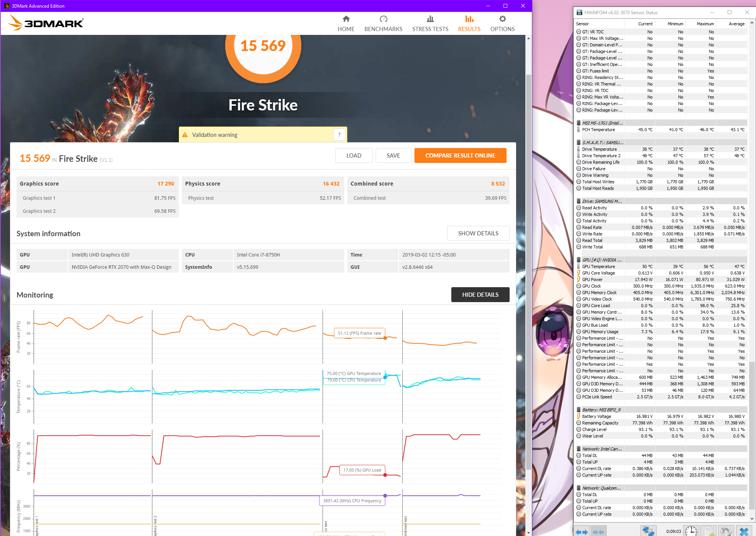The height and width of the screenshot is (536, 756).
Task: Click 3DMark title bar app icon
Action: [x=7, y=6]
